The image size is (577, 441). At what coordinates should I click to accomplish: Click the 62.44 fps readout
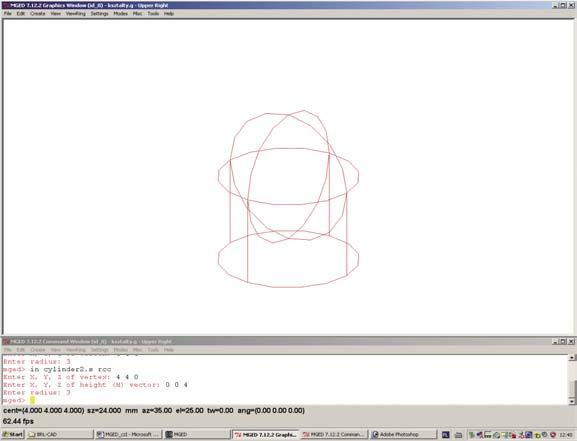[x=18, y=421]
